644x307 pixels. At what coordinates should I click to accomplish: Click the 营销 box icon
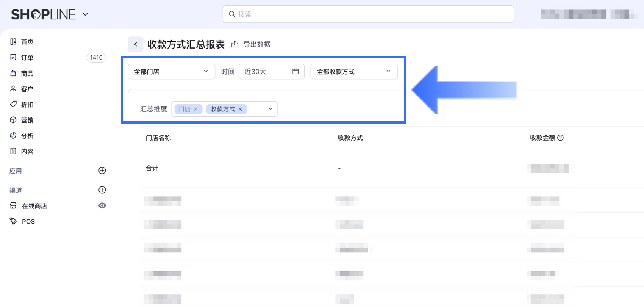click(x=13, y=120)
